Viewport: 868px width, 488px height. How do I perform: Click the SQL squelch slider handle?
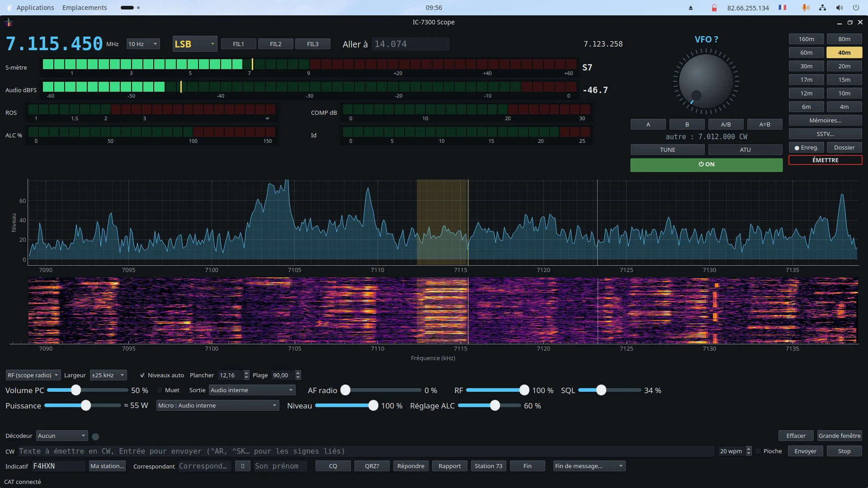pyautogui.click(x=601, y=390)
